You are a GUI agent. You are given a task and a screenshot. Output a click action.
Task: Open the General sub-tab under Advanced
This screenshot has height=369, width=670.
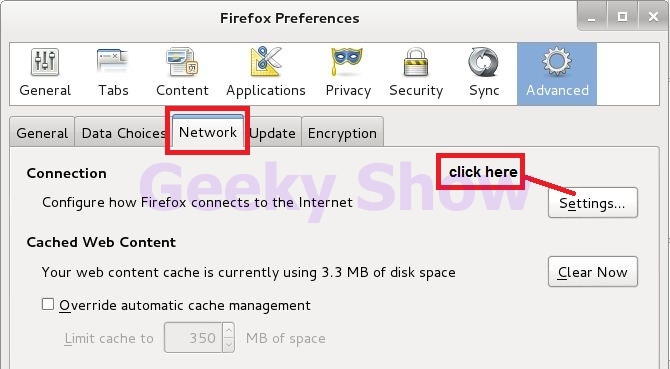42,133
